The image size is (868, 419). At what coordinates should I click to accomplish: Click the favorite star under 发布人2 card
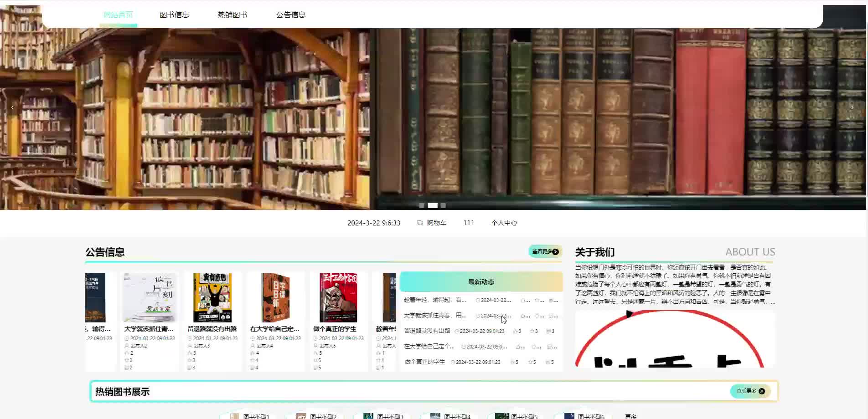coord(127,360)
